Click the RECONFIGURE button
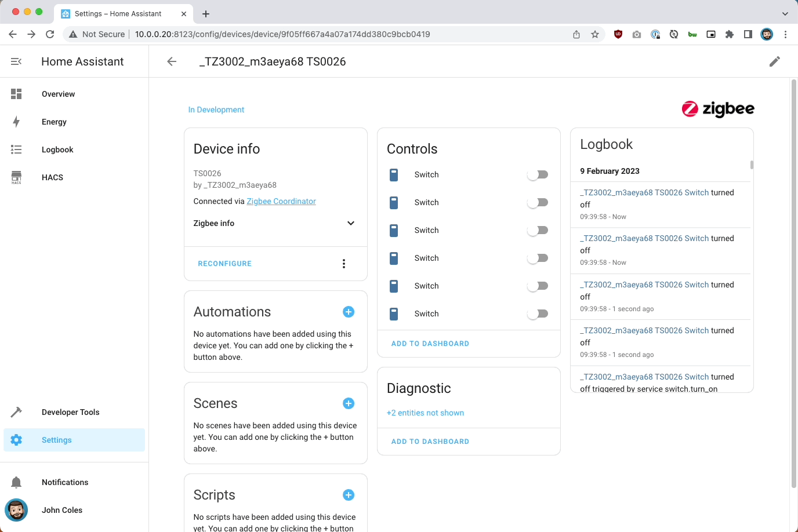This screenshot has height=532, width=798. [225, 264]
